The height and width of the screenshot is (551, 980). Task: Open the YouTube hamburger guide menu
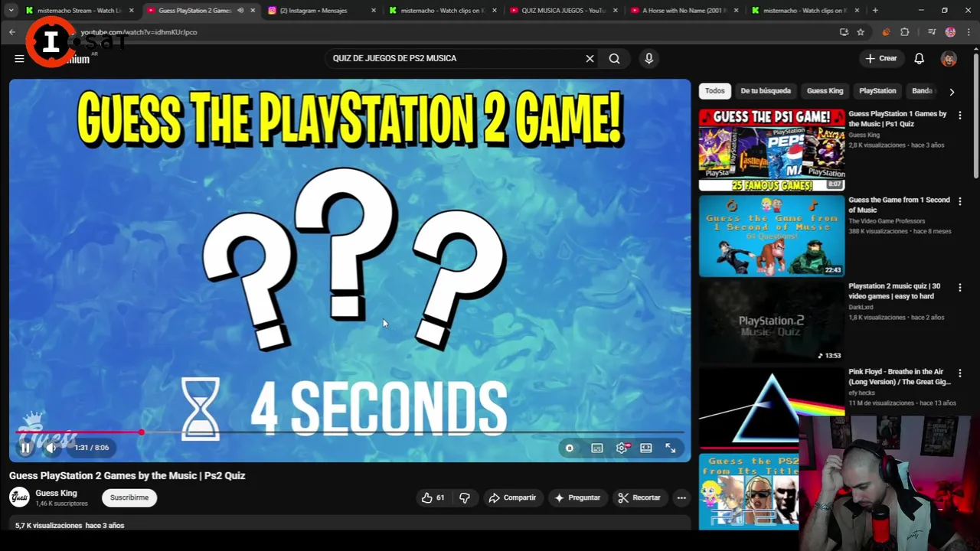point(19,59)
